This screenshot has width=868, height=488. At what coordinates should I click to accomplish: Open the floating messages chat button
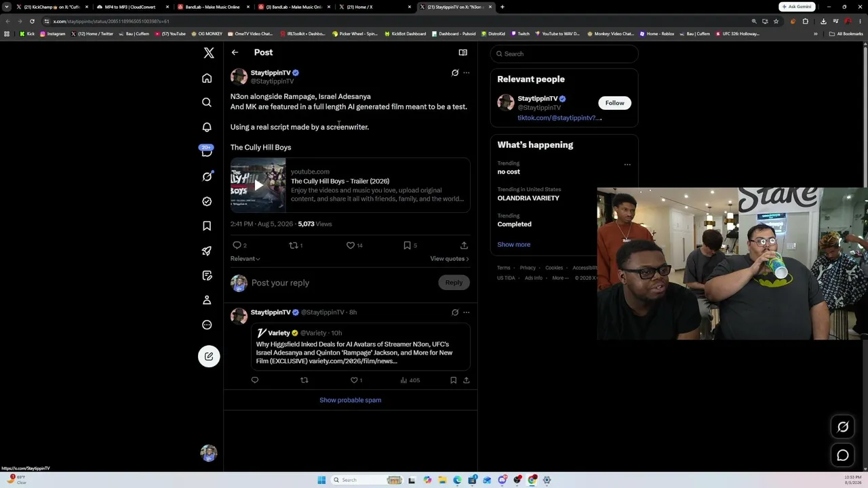click(843, 455)
